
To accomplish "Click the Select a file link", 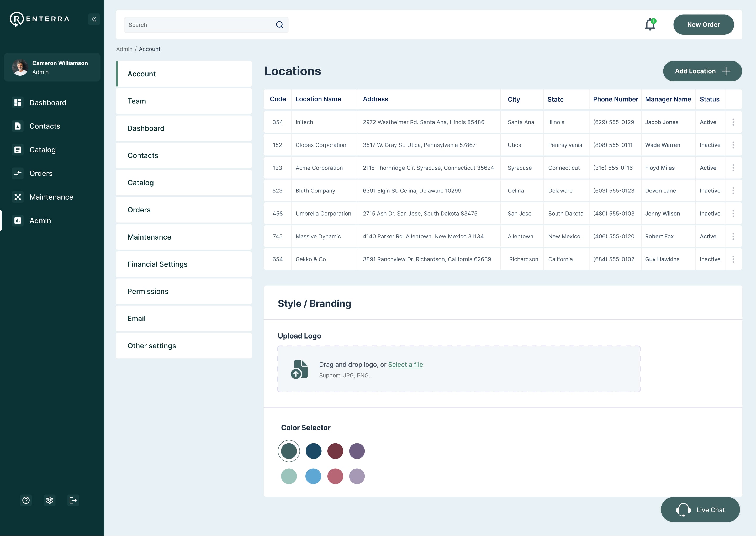I will click(405, 365).
